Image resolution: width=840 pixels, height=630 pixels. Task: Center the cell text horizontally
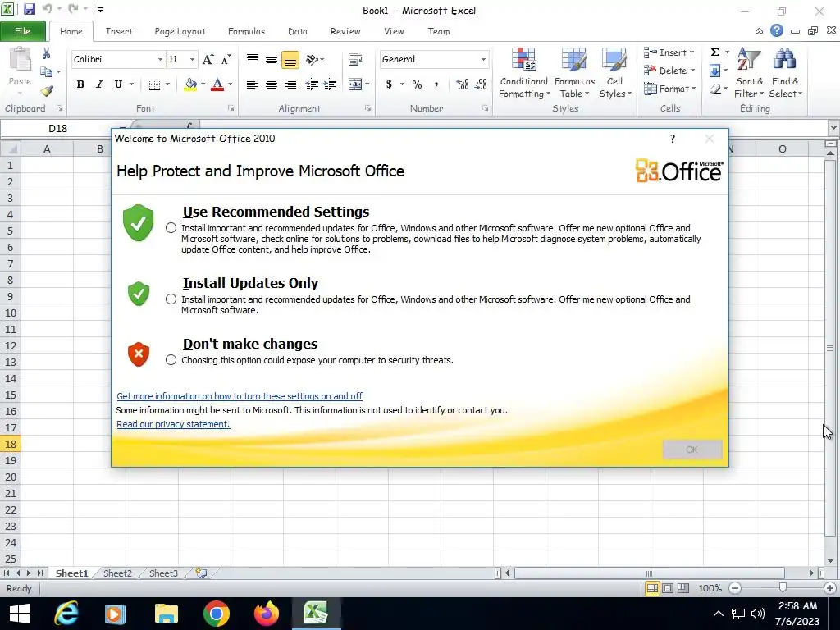[271, 84]
